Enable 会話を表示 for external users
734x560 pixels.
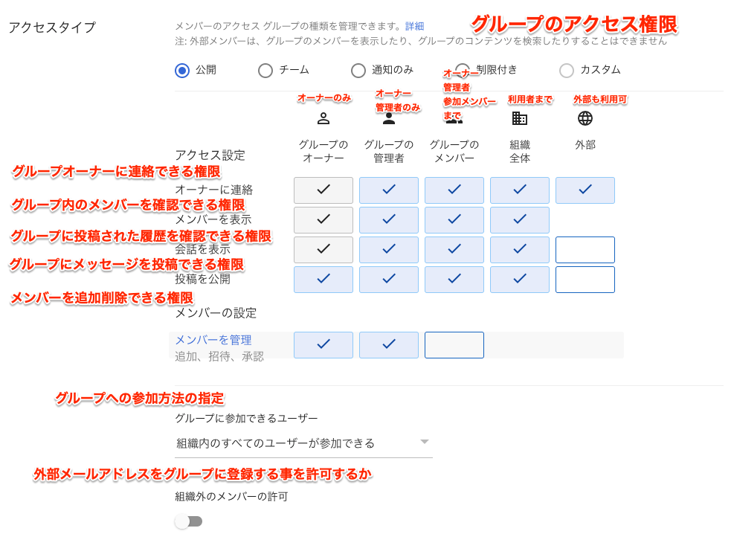(x=585, y=250)
